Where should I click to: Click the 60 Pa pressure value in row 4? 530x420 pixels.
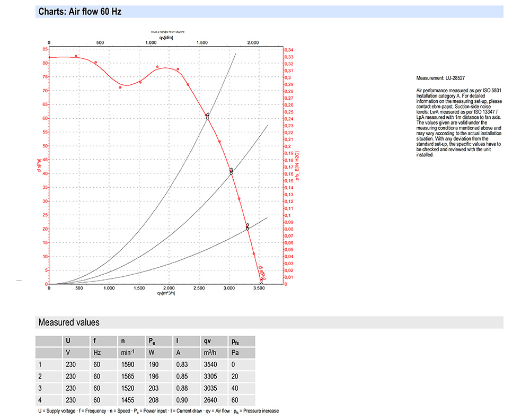235,400
